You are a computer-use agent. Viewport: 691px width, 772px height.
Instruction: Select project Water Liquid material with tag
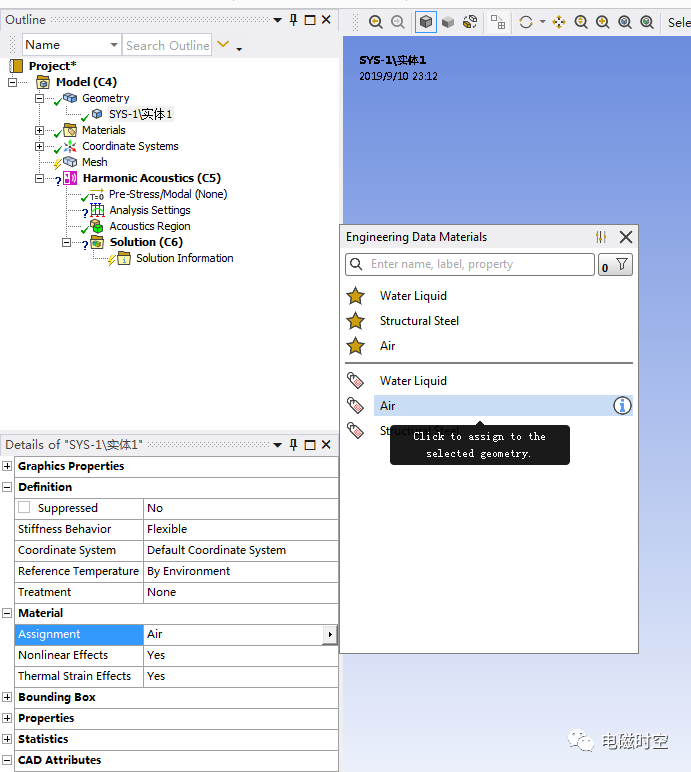click(413, 381)
